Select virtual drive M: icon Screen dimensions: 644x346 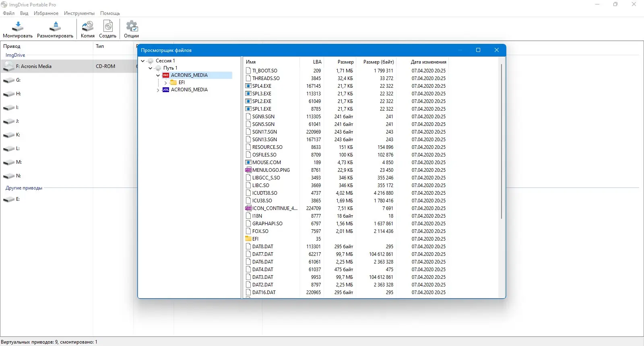8,163
